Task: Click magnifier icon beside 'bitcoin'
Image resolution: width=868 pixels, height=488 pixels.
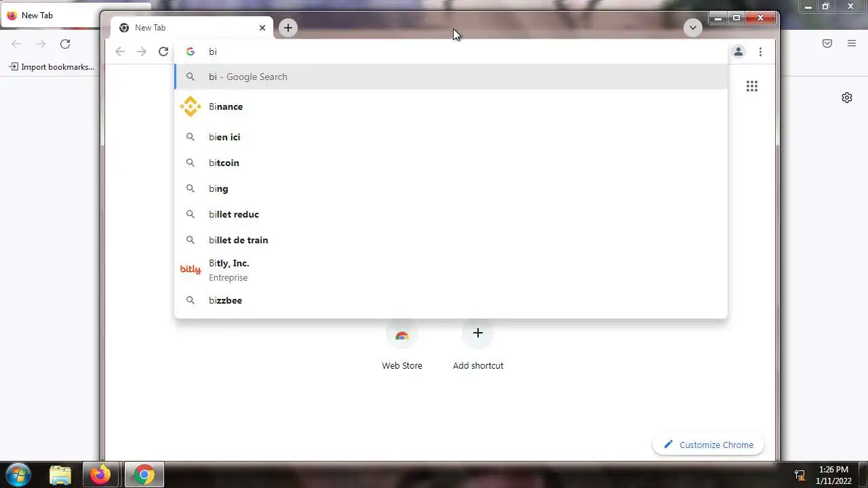Action: (x=191, y=163)
